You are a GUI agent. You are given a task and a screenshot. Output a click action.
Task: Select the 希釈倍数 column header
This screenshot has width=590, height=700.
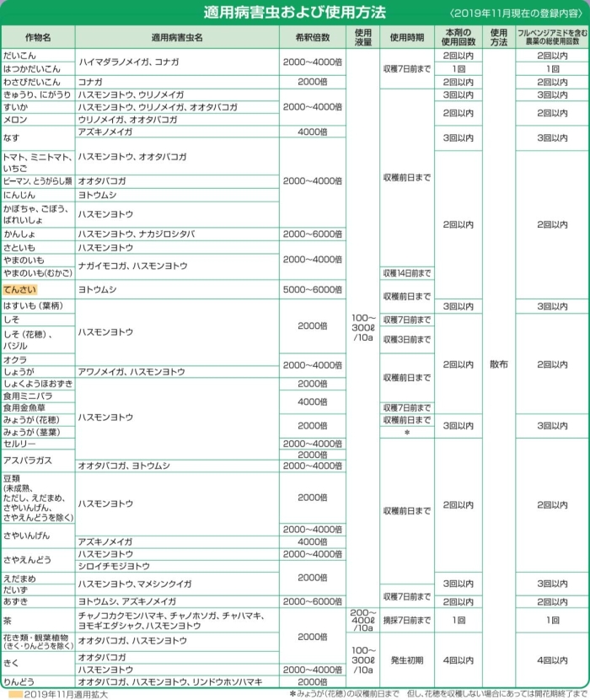pos(313,37)
